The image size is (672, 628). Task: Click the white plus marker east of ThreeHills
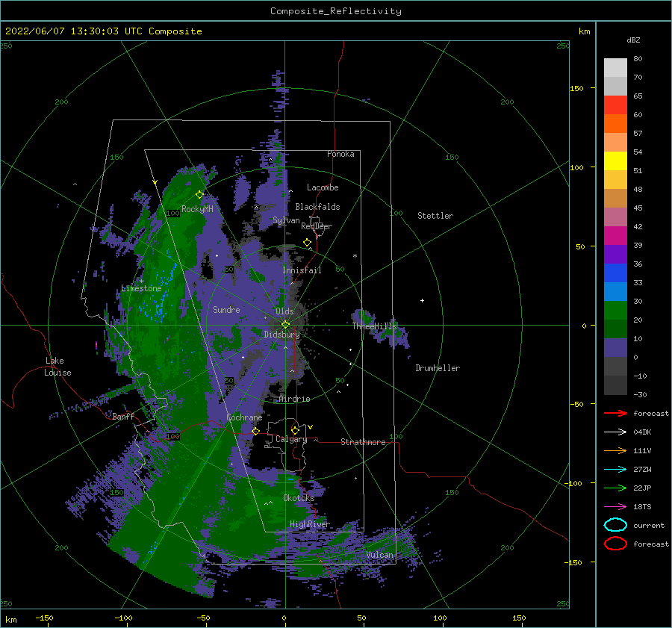[422, 300]
